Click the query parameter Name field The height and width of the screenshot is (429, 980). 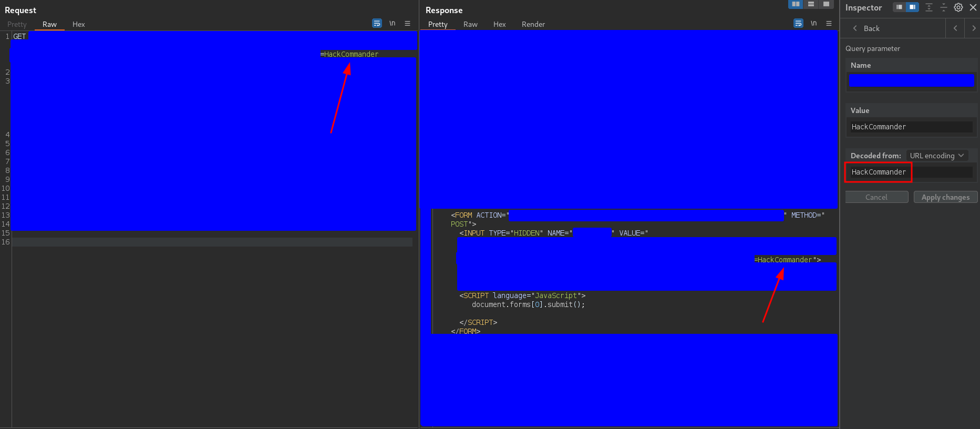point(911,80)
